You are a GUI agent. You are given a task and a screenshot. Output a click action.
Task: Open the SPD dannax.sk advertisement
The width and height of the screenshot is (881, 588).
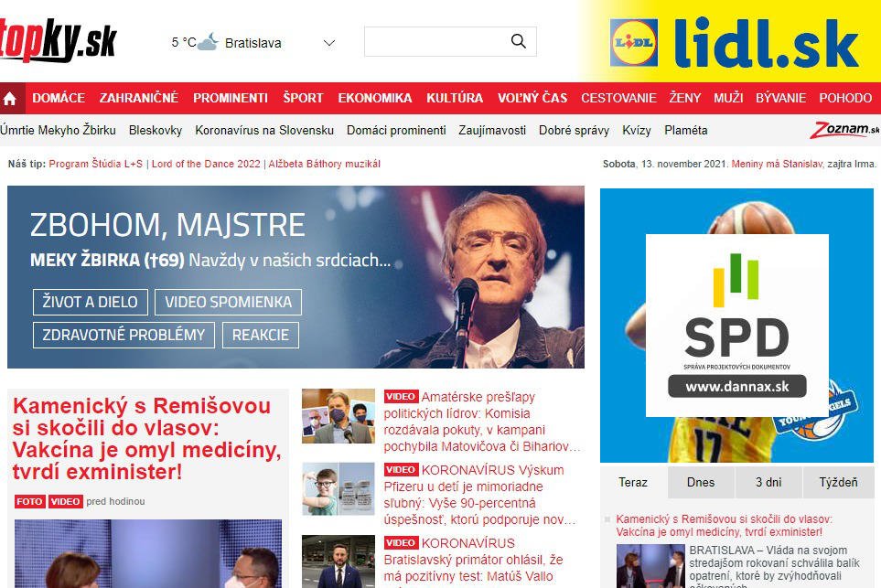[736, 326]
